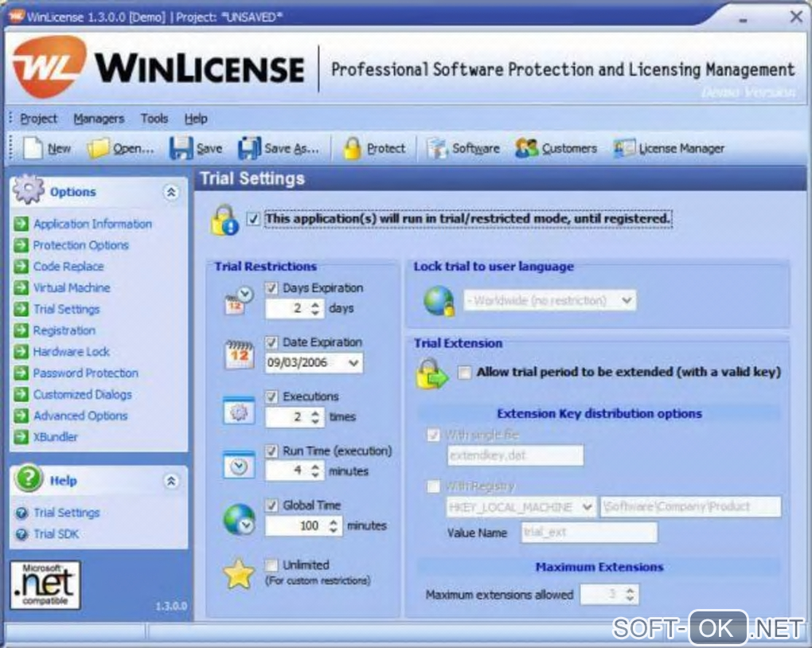Open Password Protection options
The width and height of the screenshot is (812, 648).
coord(85,373)
